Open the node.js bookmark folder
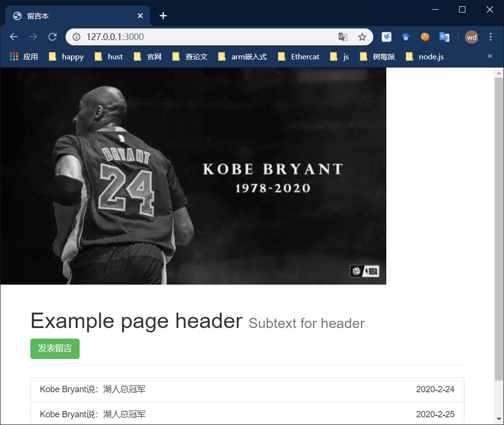This screenshot has height=425, width=504. coord(425,57)
